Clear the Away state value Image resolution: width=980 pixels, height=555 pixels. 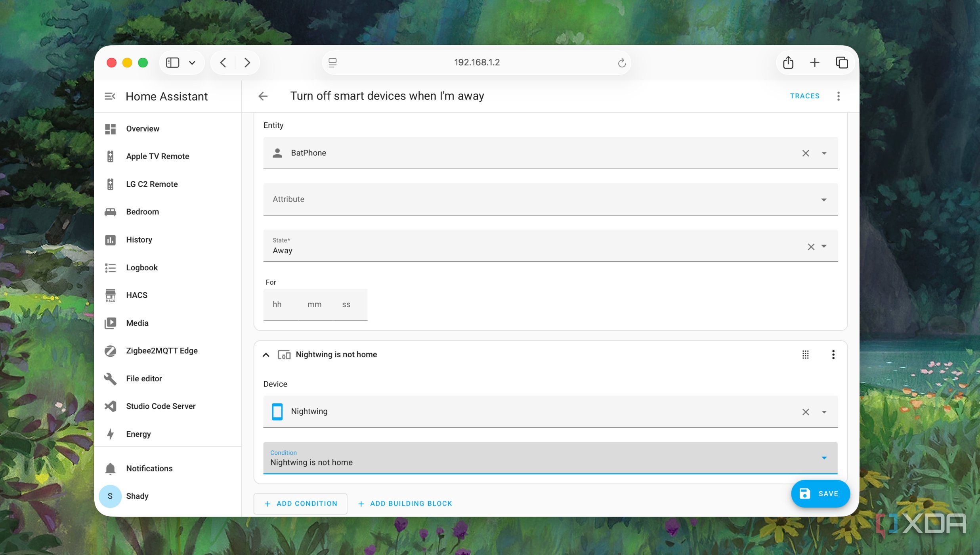811,247
